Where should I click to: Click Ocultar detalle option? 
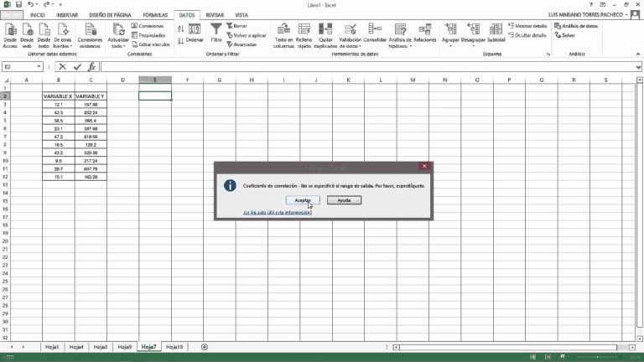point(527,35)
